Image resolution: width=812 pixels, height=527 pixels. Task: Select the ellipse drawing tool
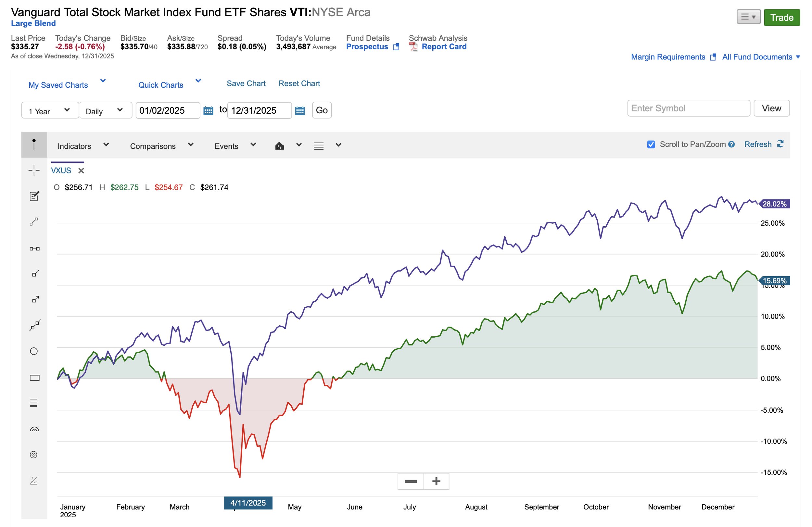(34, 351)
